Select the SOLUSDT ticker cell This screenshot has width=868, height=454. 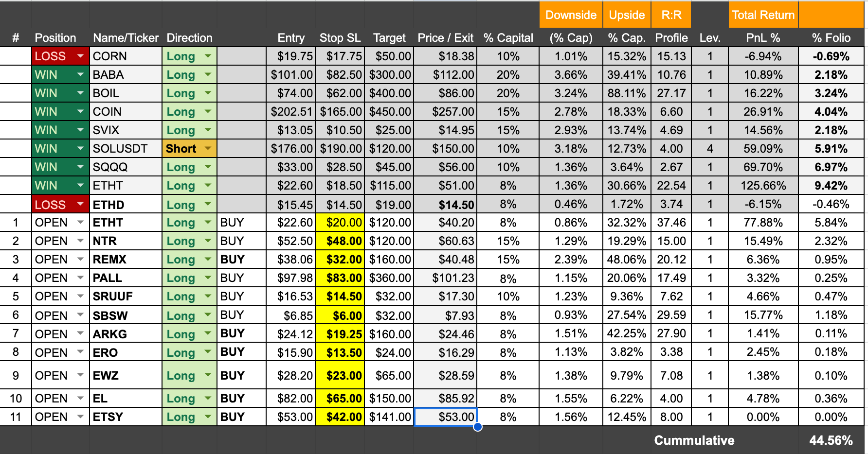point(126,149)
